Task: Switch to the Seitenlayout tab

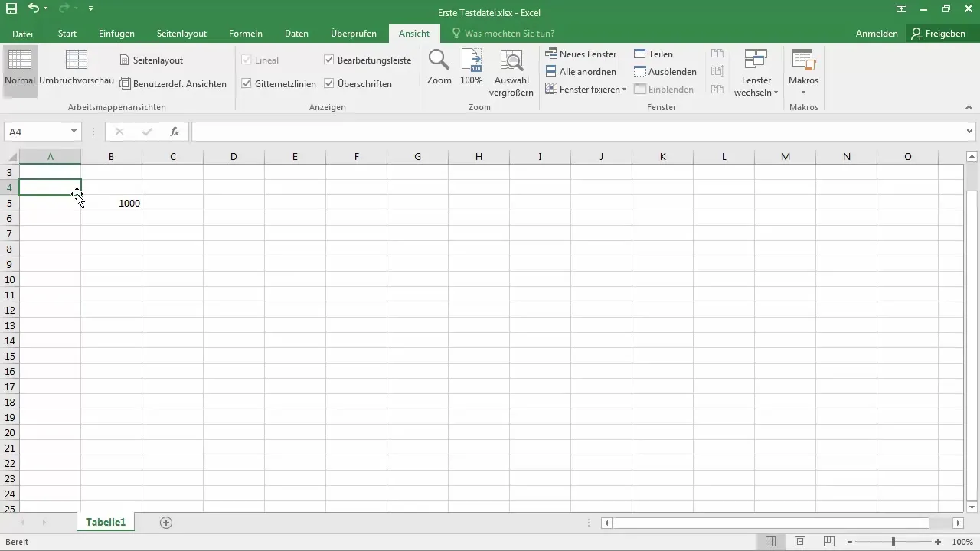Action: (x=181, y=34)
